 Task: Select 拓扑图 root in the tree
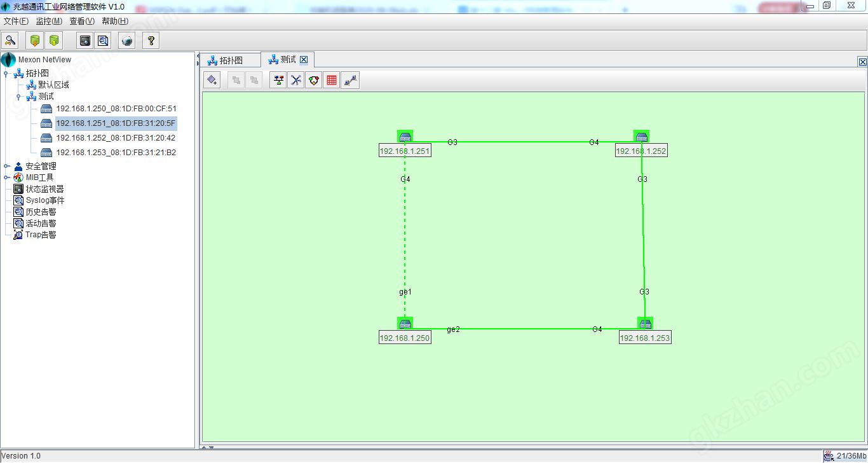37,73
